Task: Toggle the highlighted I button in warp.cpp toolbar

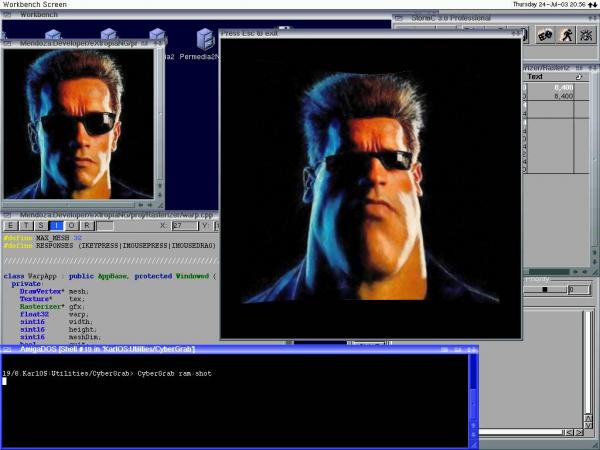Action: (x=56, y=226)
